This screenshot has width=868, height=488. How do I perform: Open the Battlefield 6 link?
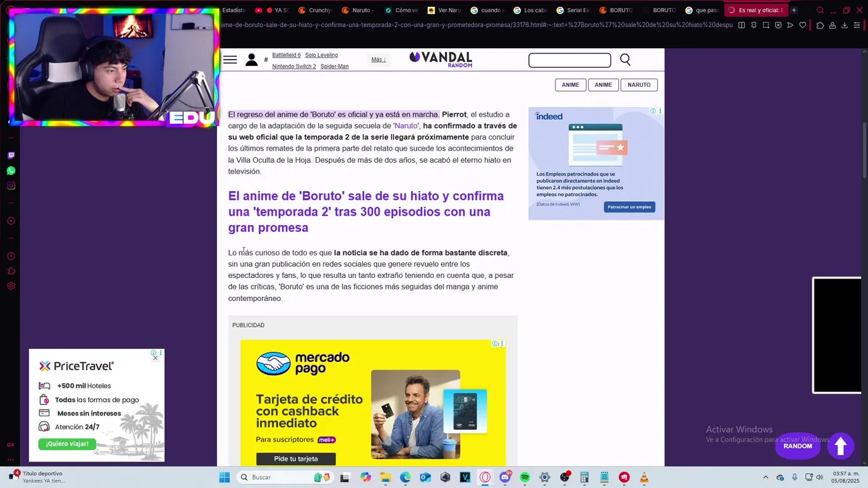[x=286, y=55]
